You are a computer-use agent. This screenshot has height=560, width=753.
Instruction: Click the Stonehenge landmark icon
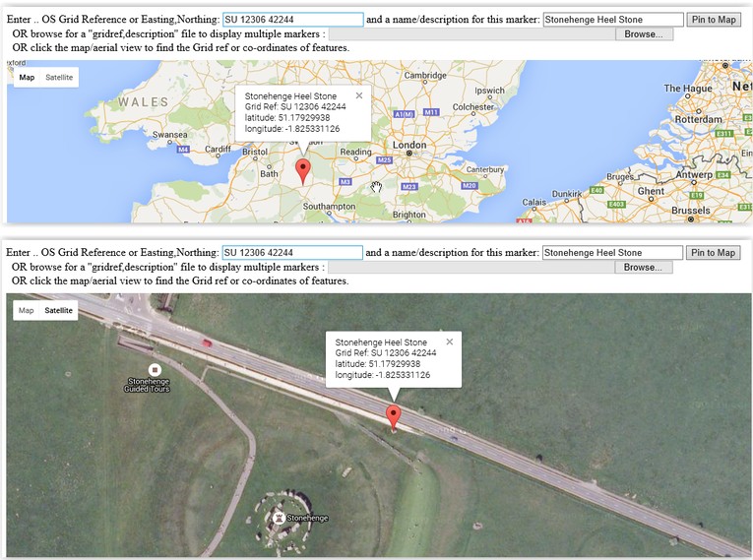[x=278, y=519]
